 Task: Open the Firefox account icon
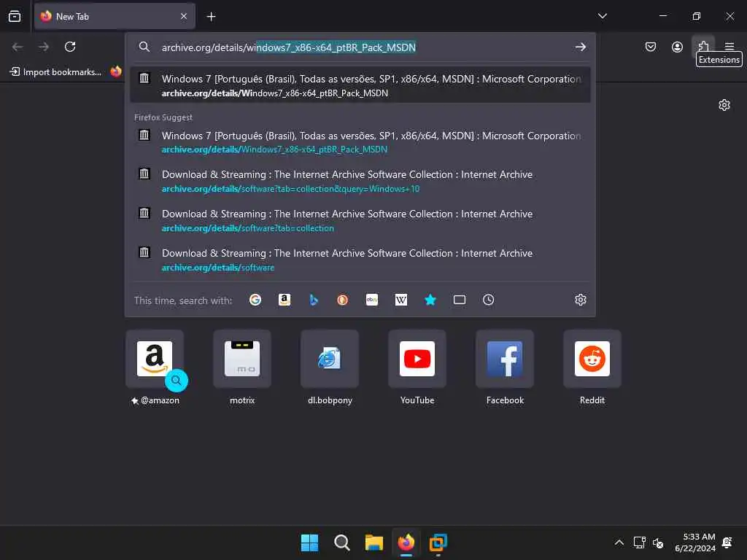click(x=677, y=47)
